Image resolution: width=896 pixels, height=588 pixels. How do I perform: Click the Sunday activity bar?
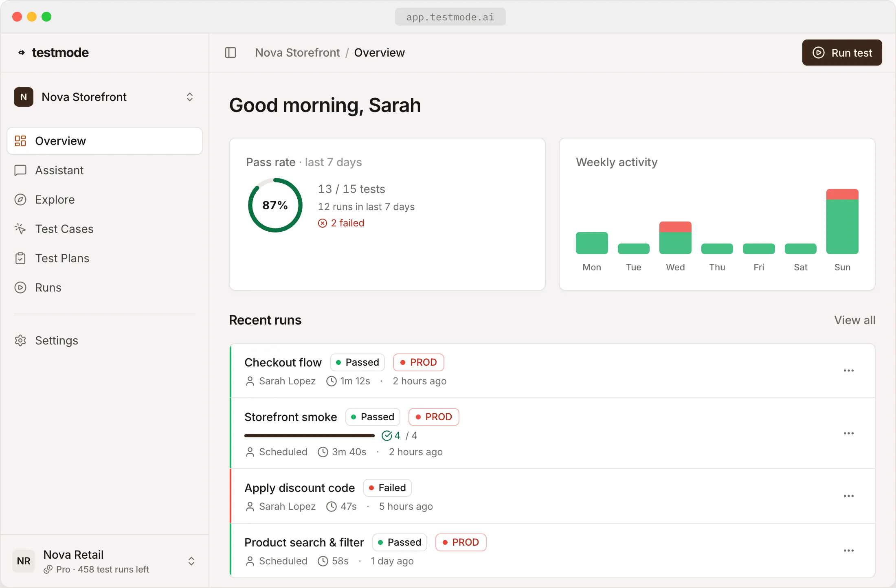[x=842, y=222]
